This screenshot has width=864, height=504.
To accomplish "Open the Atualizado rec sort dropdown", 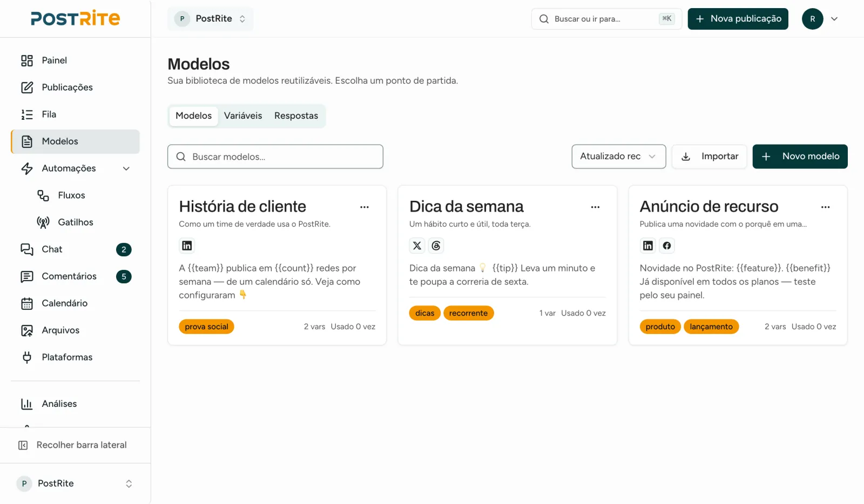I will [x=619, y=156].
